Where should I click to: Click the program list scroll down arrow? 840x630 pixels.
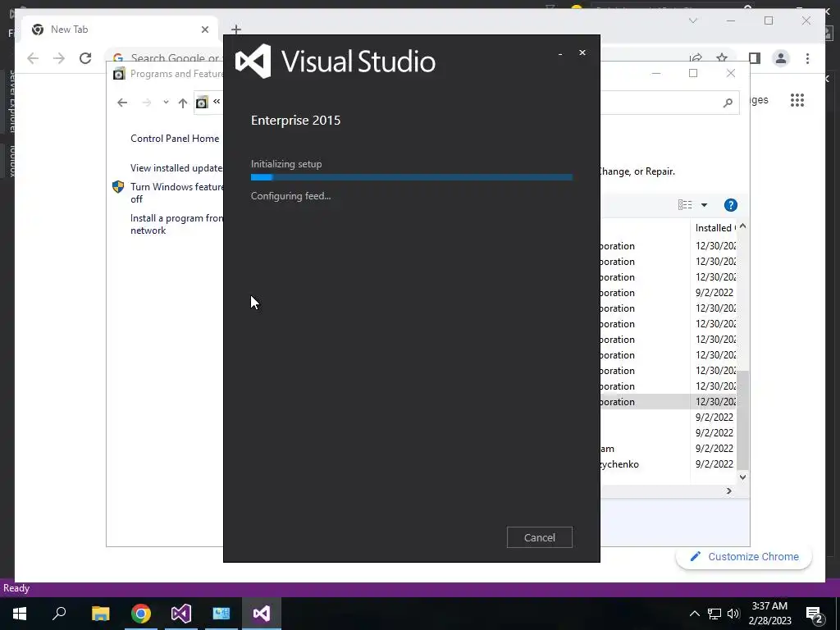point(742,477)
